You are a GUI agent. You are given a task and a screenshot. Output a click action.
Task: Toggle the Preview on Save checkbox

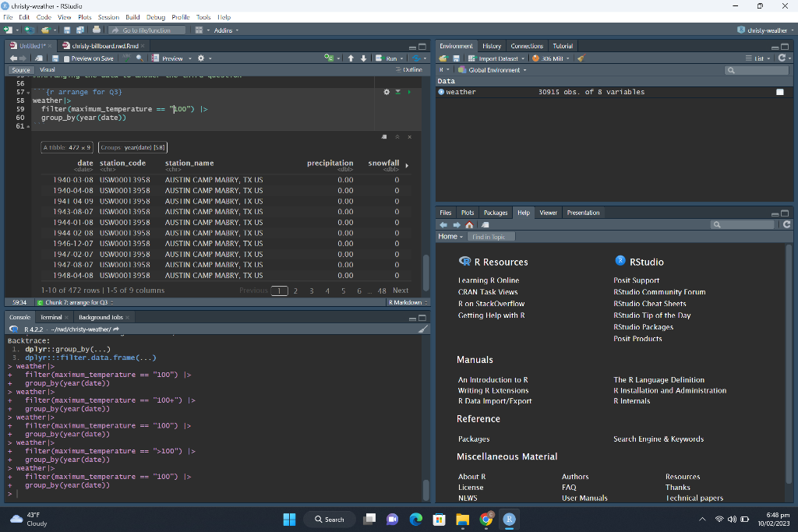67,58
